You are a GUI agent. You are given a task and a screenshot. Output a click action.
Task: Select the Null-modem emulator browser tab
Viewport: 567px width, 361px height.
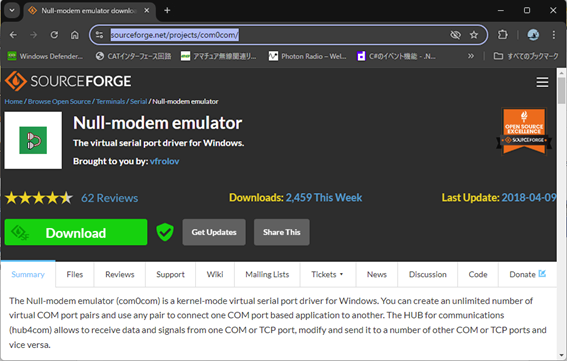pos(90,11)
